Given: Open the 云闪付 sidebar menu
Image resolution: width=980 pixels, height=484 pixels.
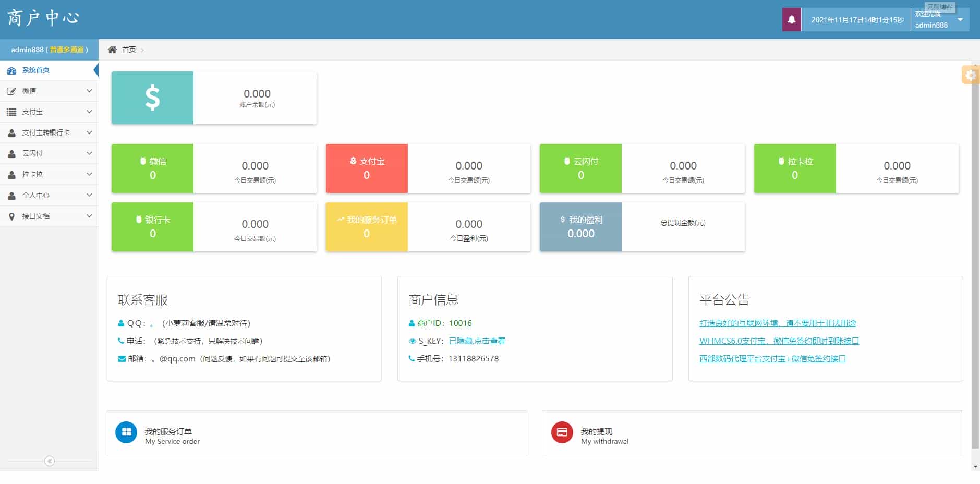Looking at the screenshot, I should [x=49, y=153].
